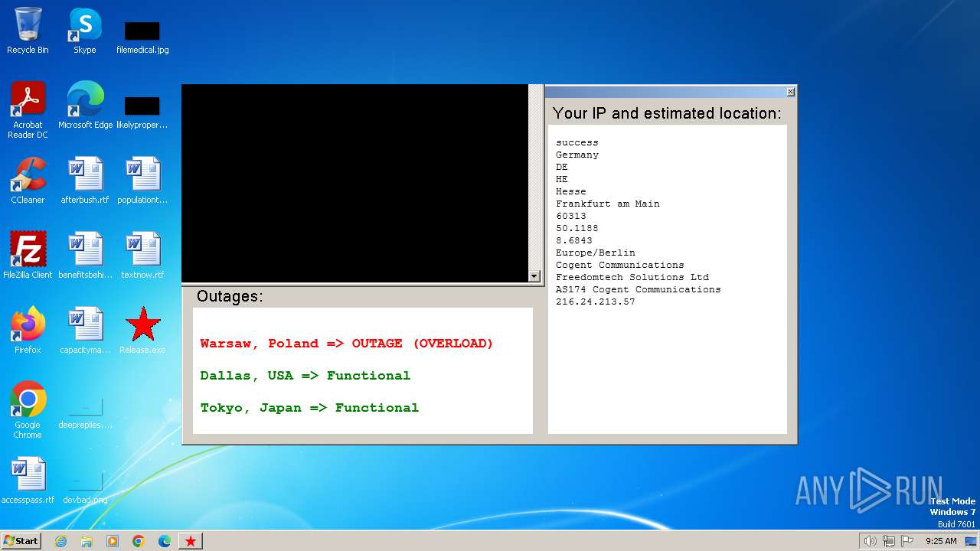The image size is (980, 551).
Task: Click the 'success' status line
Action: click(x=577, y=142)
